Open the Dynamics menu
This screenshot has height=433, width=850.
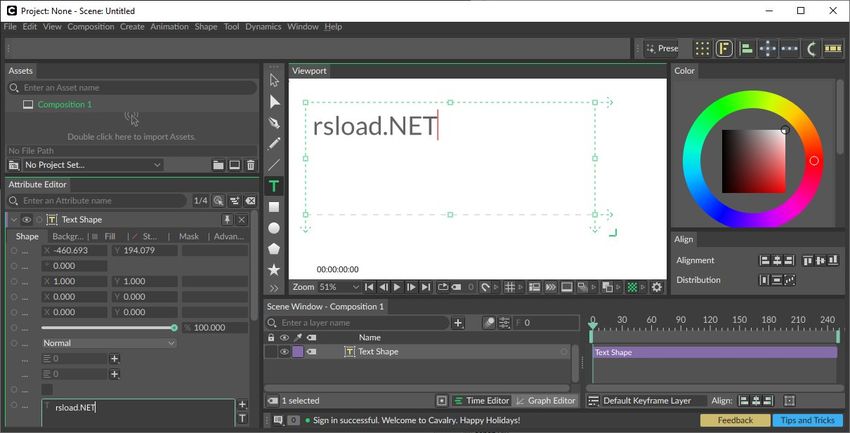263,27
